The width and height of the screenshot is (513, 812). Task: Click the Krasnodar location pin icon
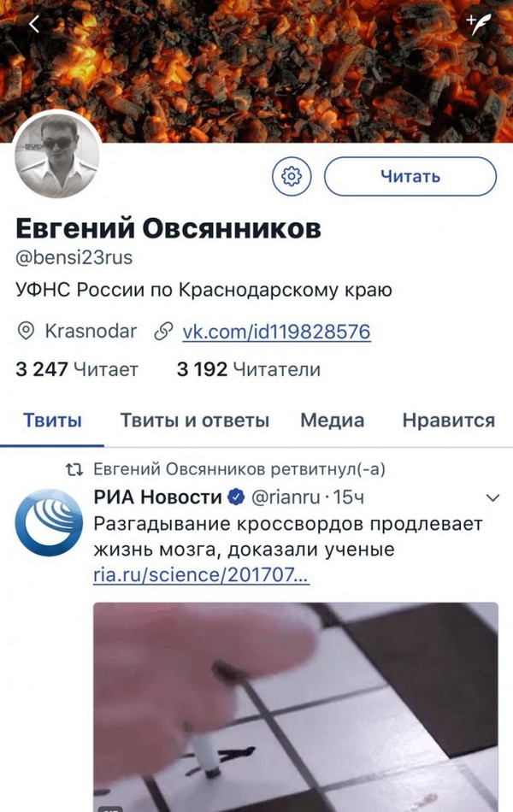(26, 332)
